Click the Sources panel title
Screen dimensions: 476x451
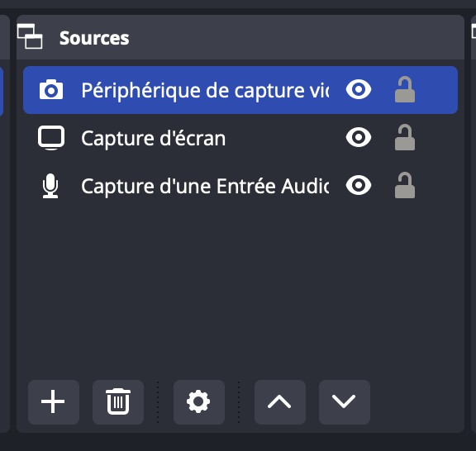[94, 38]
